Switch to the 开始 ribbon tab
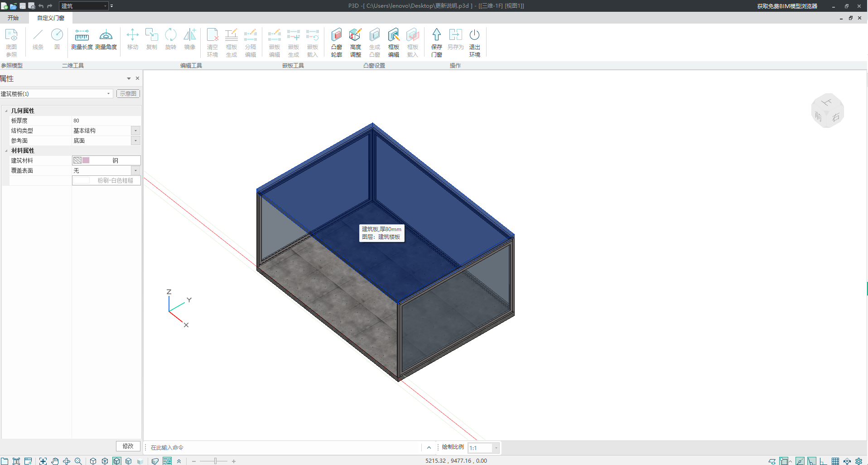The image size is (868, 465). click(13, 18)
